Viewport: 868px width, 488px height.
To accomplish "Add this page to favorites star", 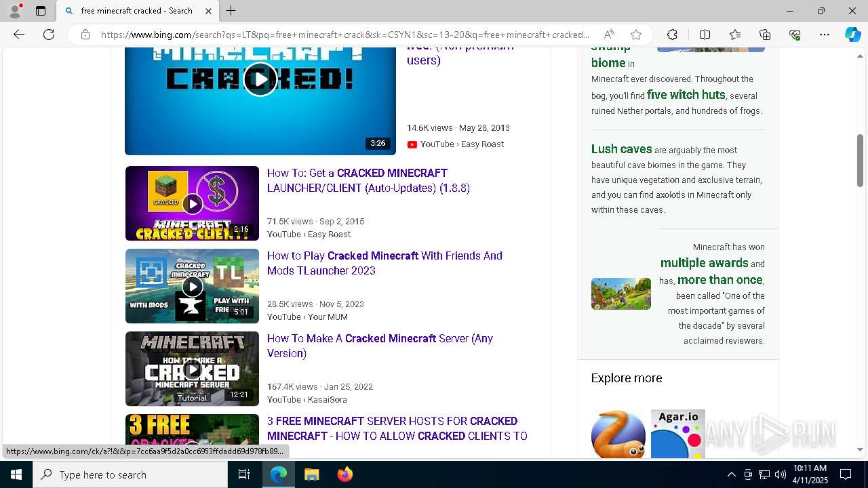I will [x=636, y=35].
